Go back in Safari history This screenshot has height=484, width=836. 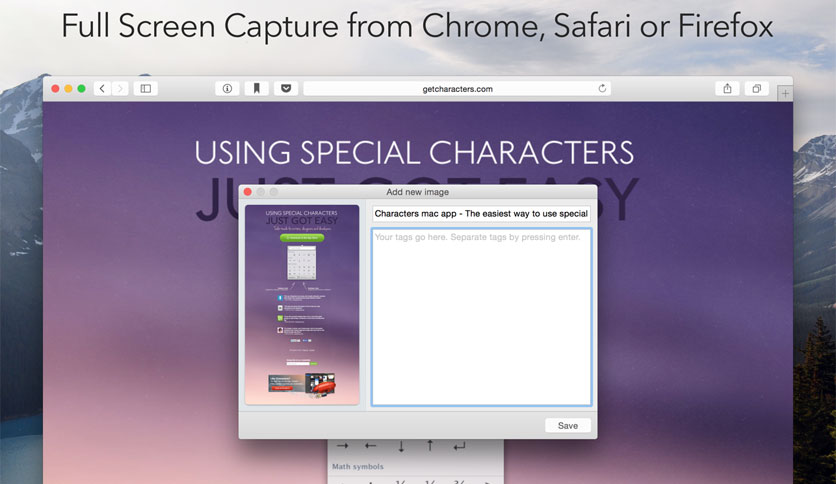pos(102,88)
